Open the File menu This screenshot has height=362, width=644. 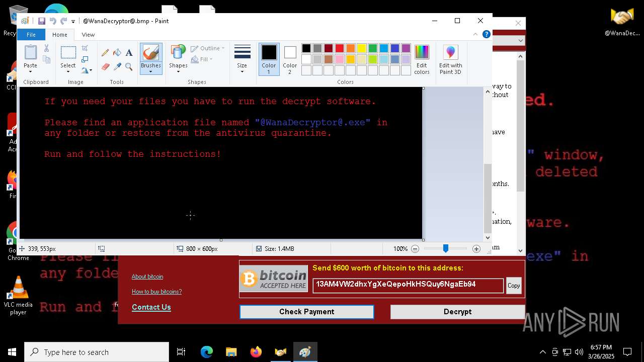pyautogui.click(x=31, y=35)
